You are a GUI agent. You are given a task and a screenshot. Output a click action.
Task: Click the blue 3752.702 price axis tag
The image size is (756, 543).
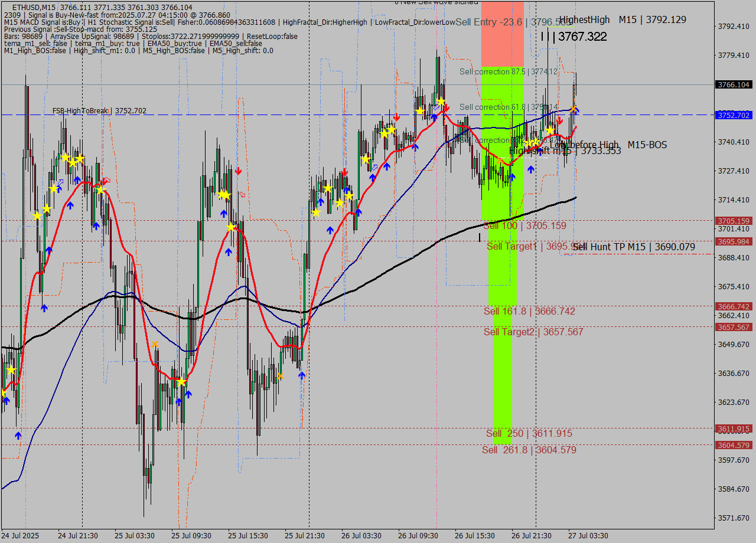point(733,115)
